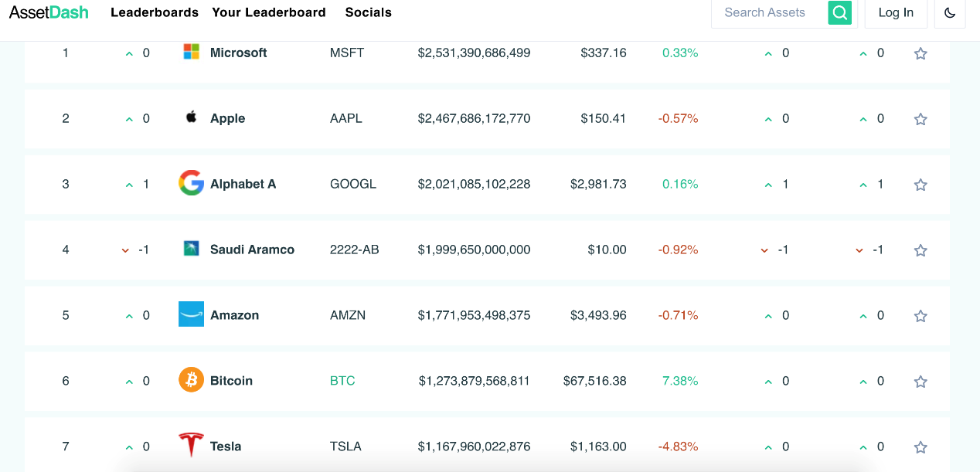Click the Saudi Aramco logo
Screen dimensions: 980x472
click(x=191, y=249)
